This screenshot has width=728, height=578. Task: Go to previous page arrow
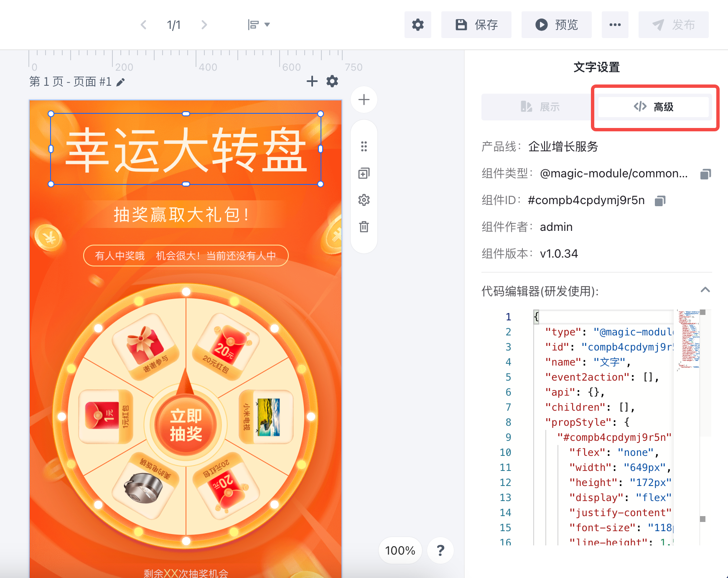pos(143,25)
